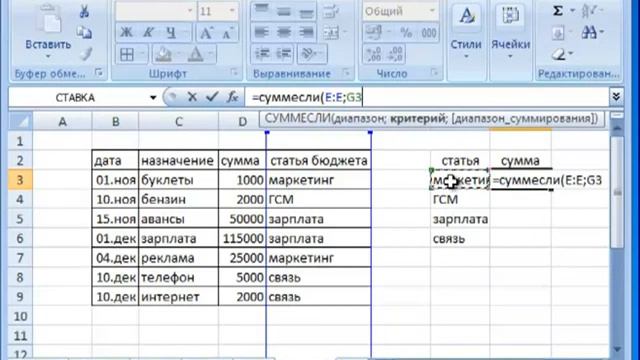
Task: Click the fill color bucket icon
Action: click(163, 54)
